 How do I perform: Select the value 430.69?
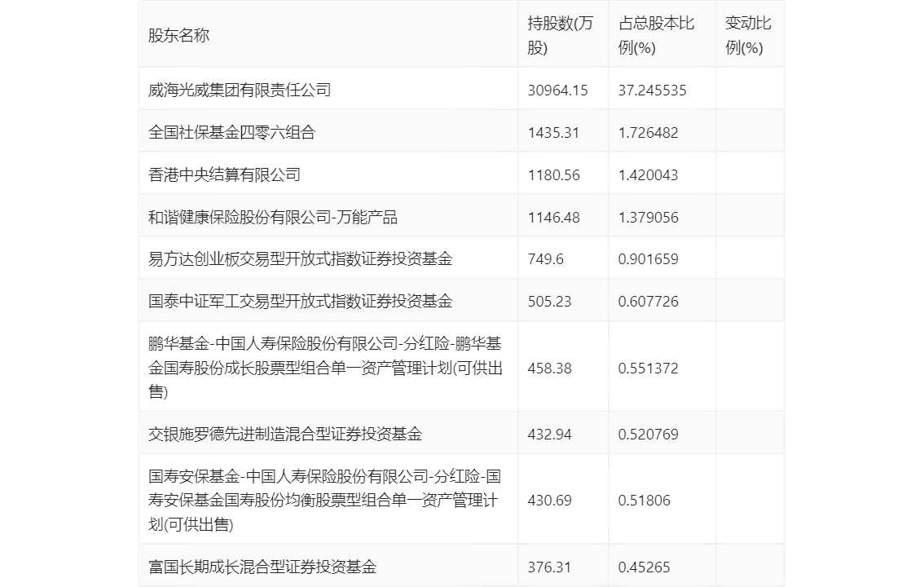coord(550,501)
